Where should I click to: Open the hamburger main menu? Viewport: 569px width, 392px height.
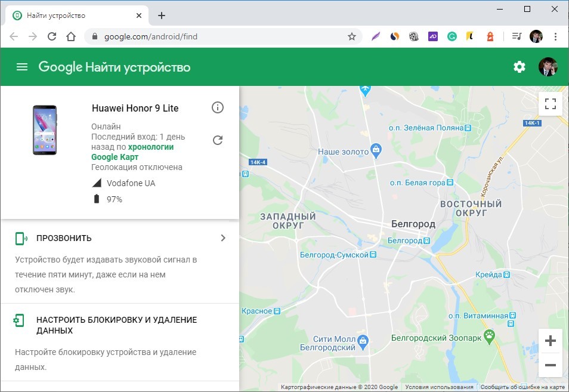coord(22,67)
